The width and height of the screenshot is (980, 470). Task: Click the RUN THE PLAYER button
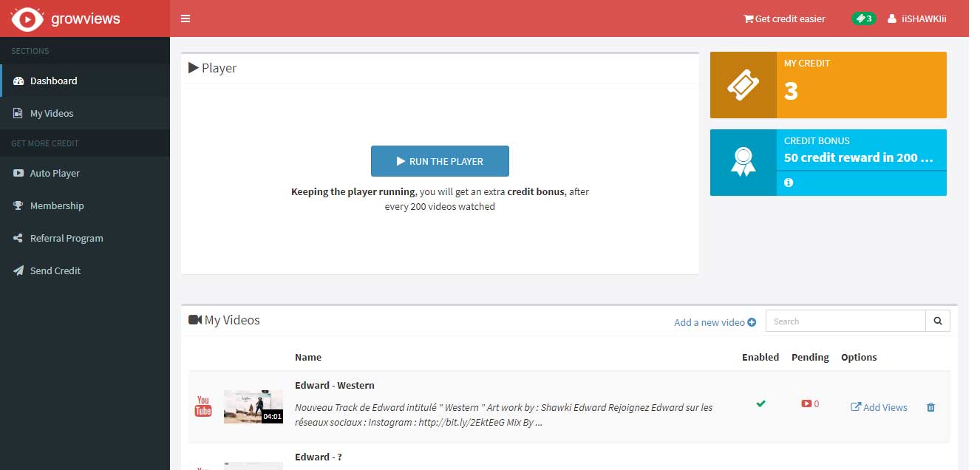tap(440, 161)
